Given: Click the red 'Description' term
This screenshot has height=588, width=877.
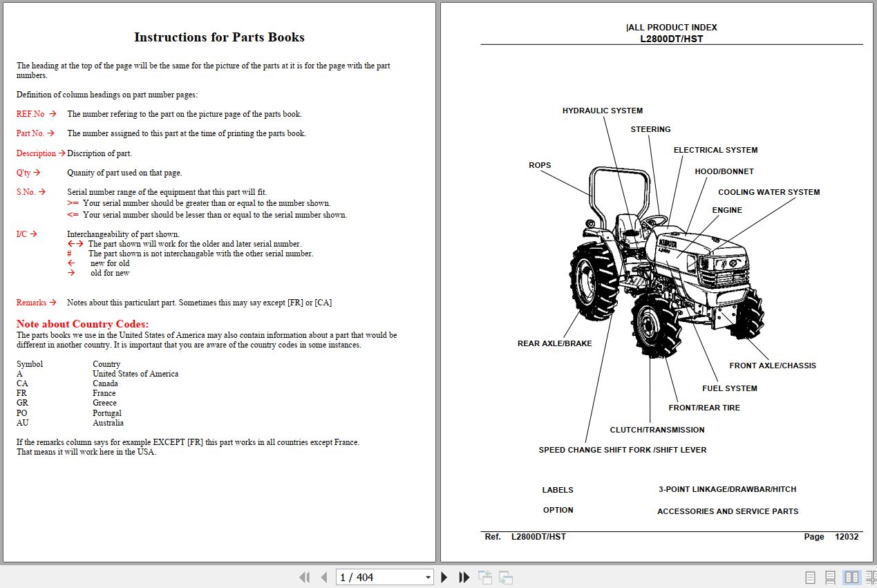Looking at the screenshot, I should pos(36,153).
